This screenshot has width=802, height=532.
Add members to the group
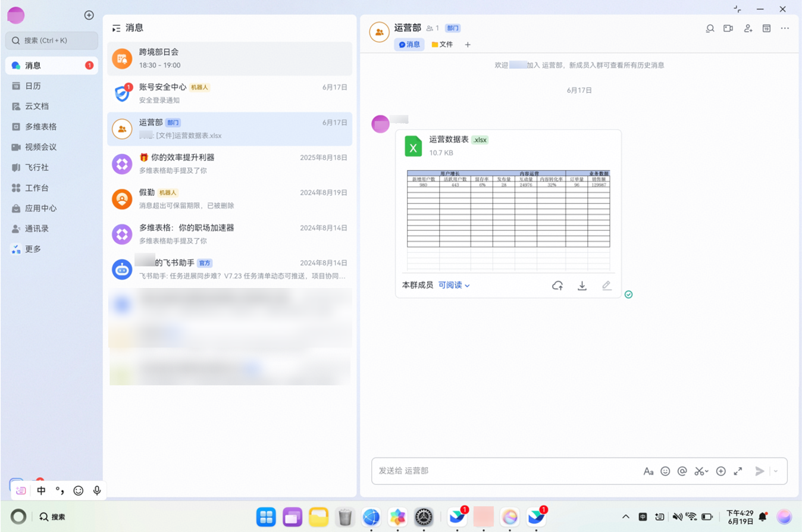tap(748, 28)
